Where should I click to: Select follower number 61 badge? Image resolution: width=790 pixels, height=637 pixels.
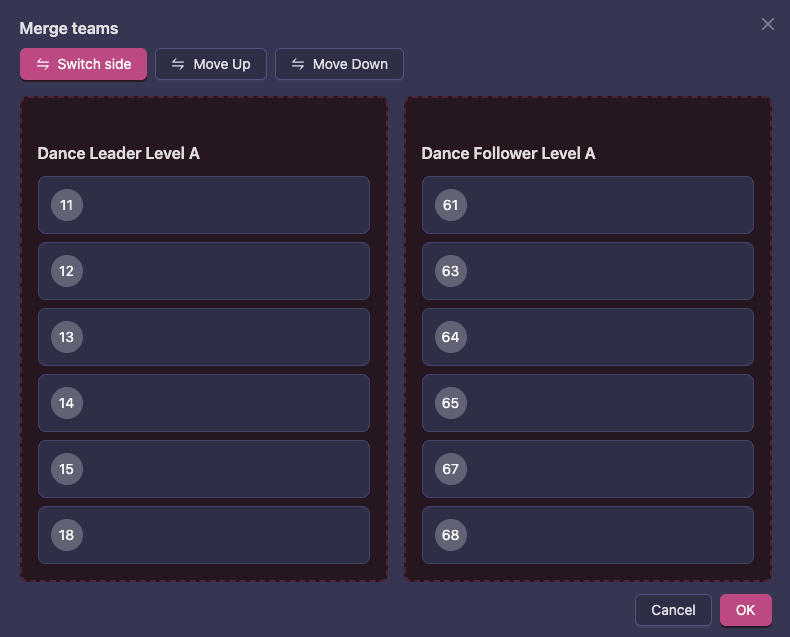(451, 205)
